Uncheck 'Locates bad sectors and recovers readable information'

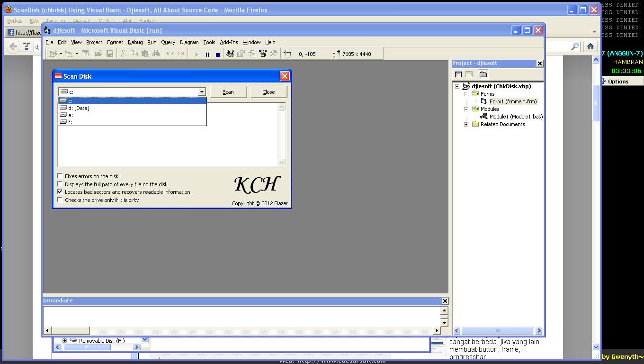pos(60,191)
